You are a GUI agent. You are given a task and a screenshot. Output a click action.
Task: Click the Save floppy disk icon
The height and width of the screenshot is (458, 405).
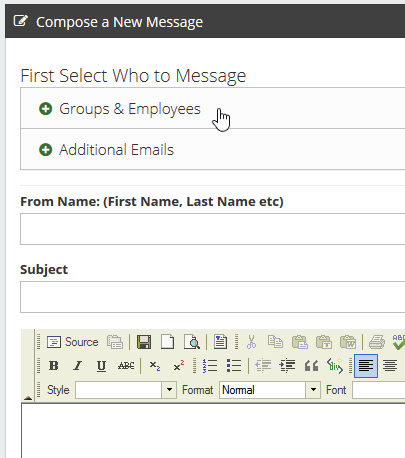tap(144, 342)
